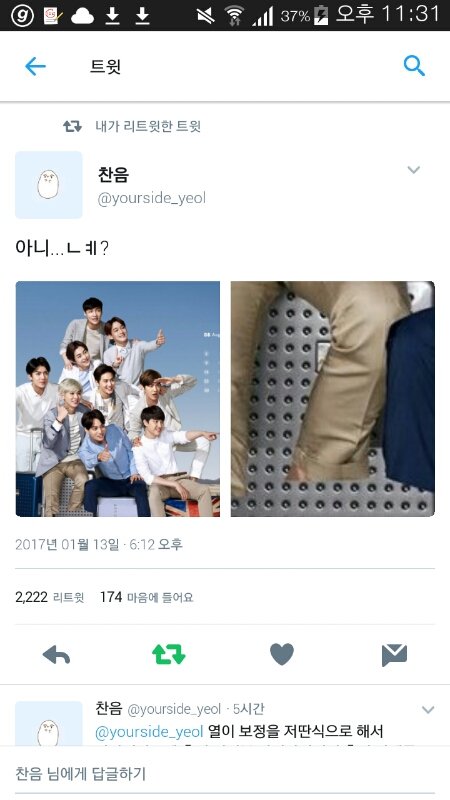Tap the Wi-Fi icon in status bar

[x=234, y=16]
